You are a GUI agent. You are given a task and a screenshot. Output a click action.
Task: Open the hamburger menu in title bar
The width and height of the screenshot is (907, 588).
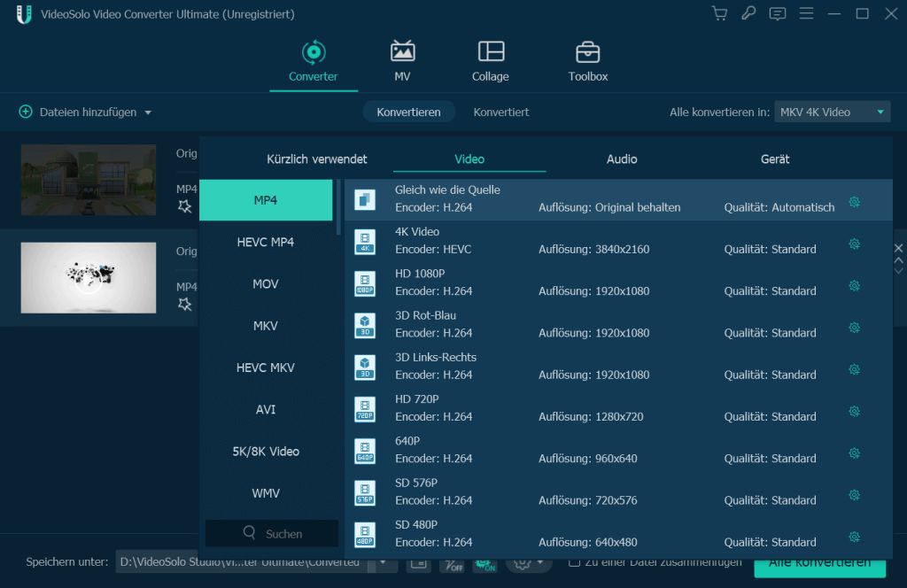pyautogui.click(x=806, y=13)
